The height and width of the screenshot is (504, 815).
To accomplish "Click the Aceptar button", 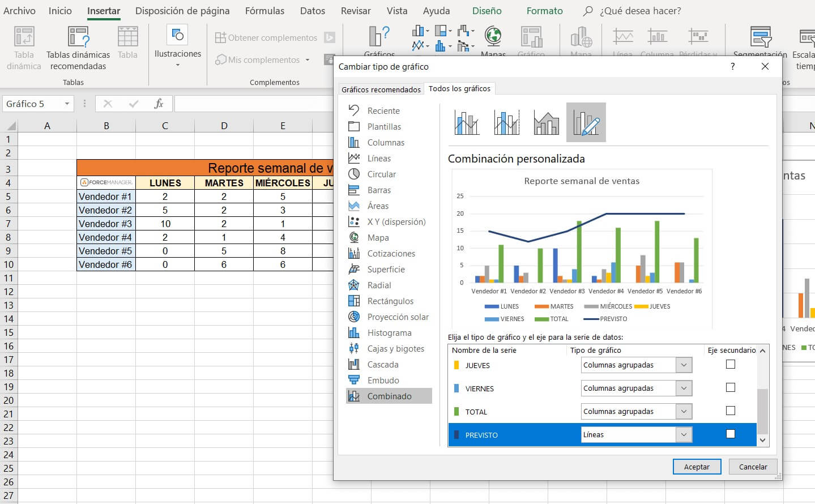I will (x=697, y=467).
